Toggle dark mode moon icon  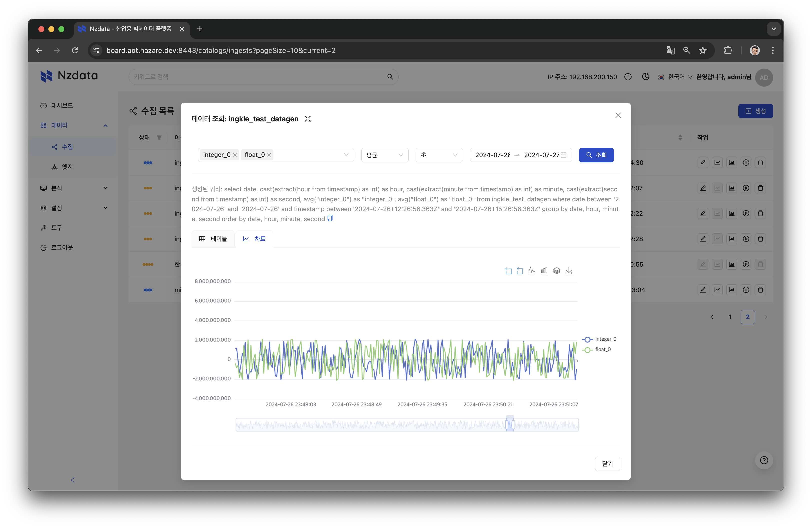(x=646, y=77)
